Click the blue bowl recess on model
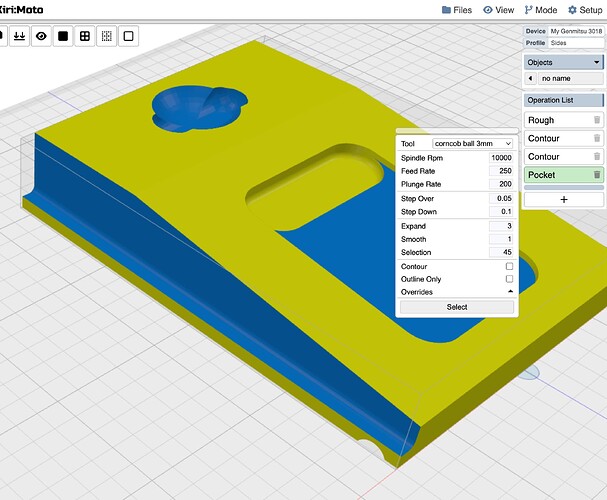This screenshot has width=607, height=500. 197,108
